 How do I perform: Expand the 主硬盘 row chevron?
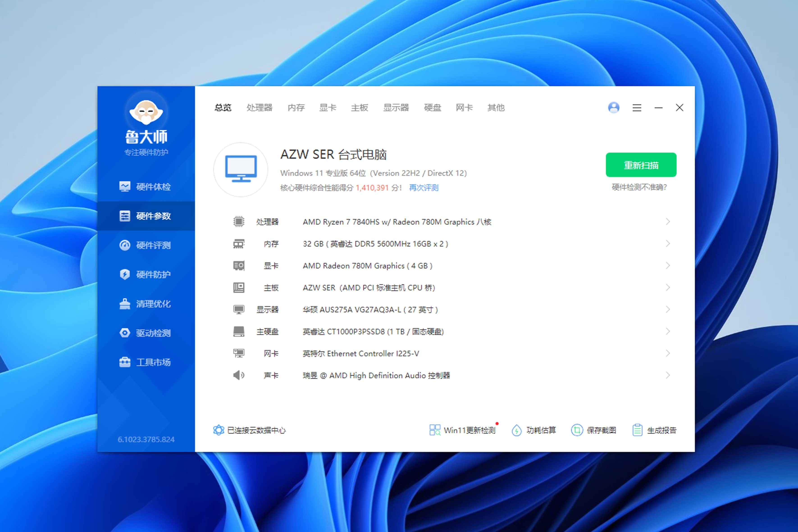pos(668,332)
